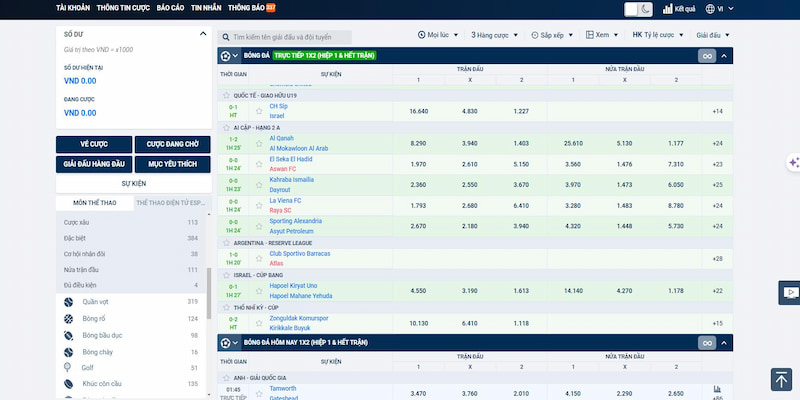Open the Tài khoản menu
This screenshot has height=400, width=800.
(72, 8)
